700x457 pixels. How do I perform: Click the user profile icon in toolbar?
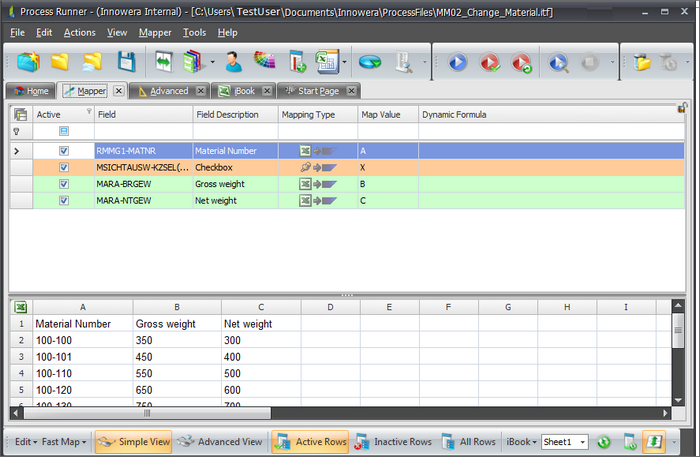pos(233,62)
